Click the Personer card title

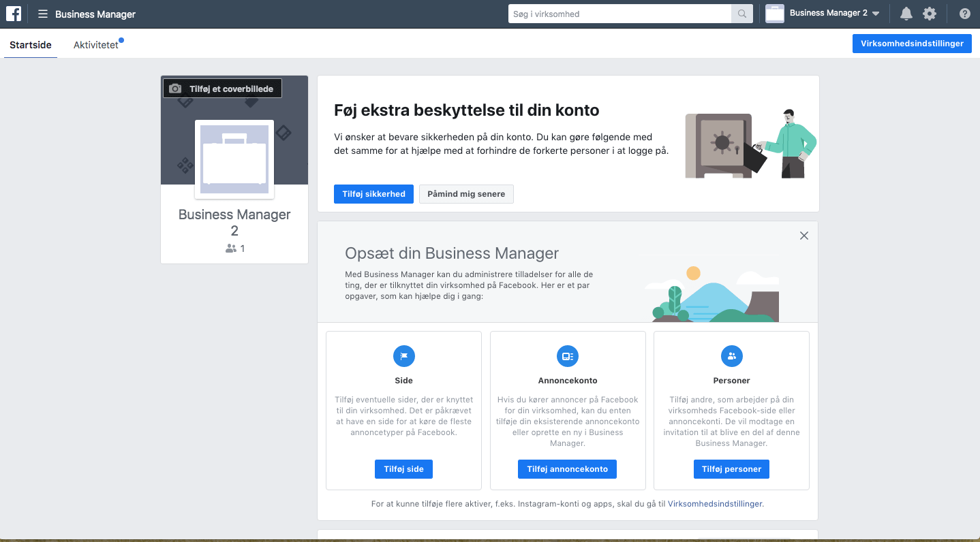click(x=732, y=381)
